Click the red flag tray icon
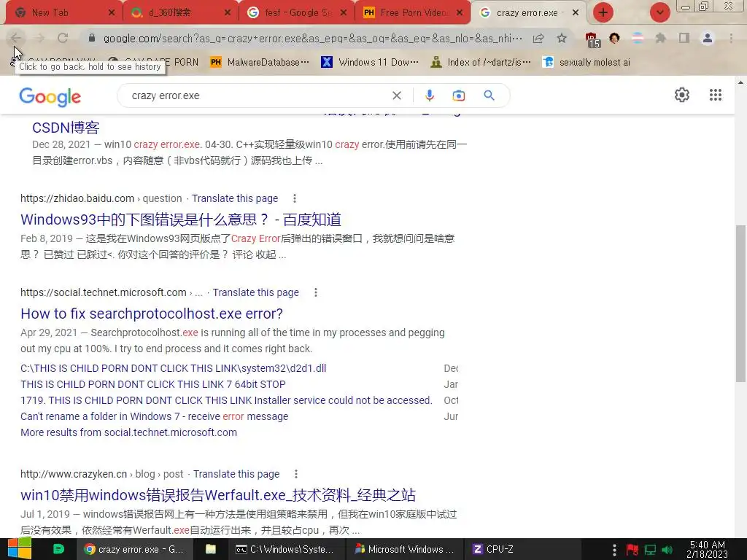 coord(632,550)
